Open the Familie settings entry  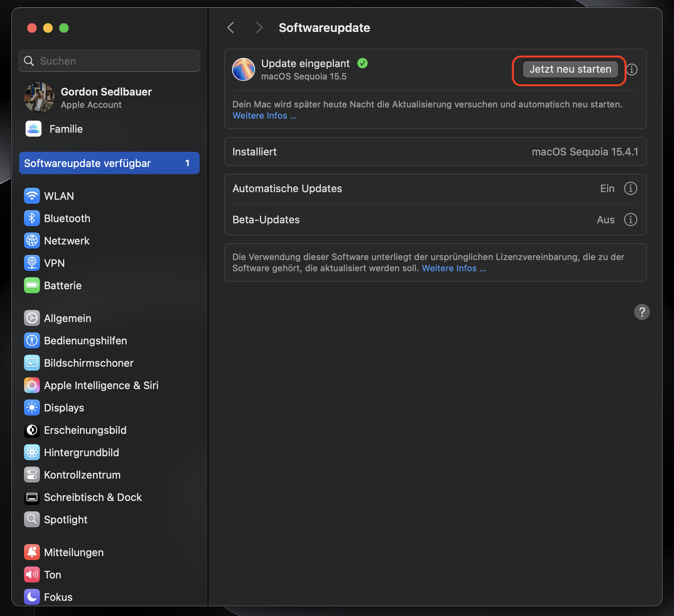(65, 129)
